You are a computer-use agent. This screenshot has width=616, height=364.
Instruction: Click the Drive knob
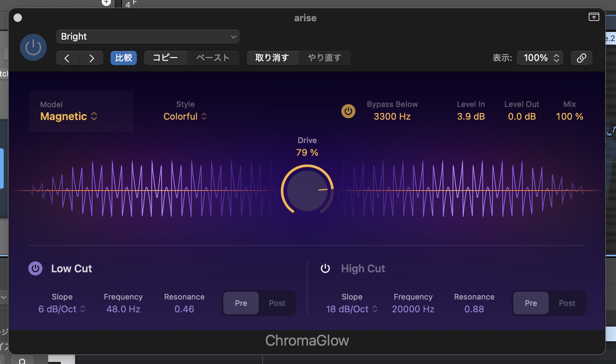click(x=307, y=190)
